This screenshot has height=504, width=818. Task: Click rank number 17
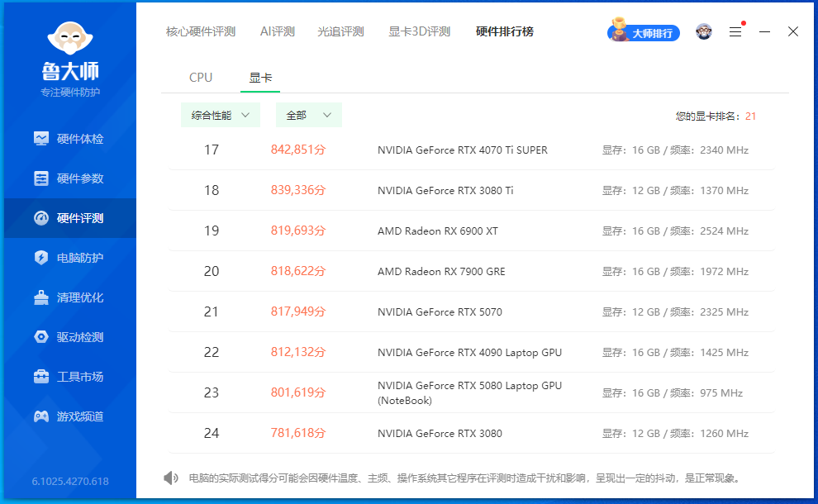point(212,150)
